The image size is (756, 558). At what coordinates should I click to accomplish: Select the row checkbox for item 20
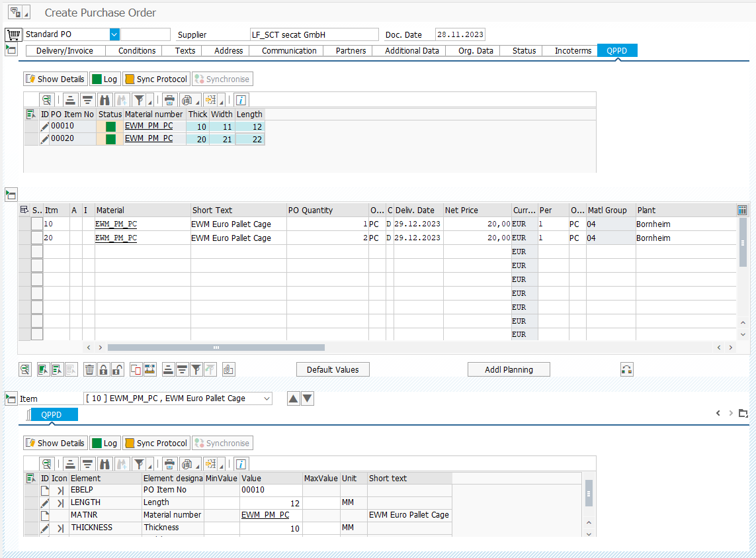tap(37, 238)
